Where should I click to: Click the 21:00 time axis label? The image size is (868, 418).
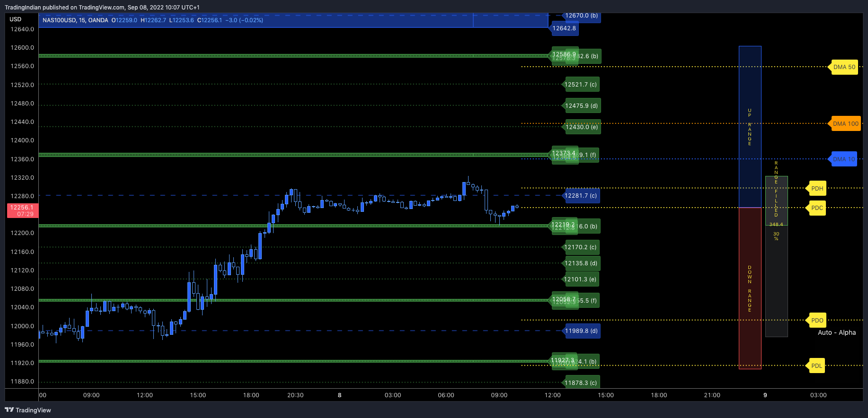[712, 395]
